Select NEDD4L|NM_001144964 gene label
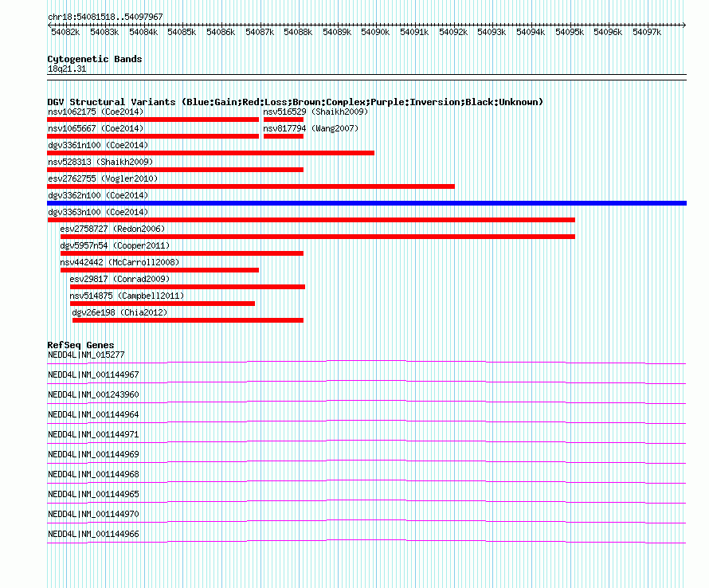The height and width of the screenshot is (588, 709). coord(93,415)
